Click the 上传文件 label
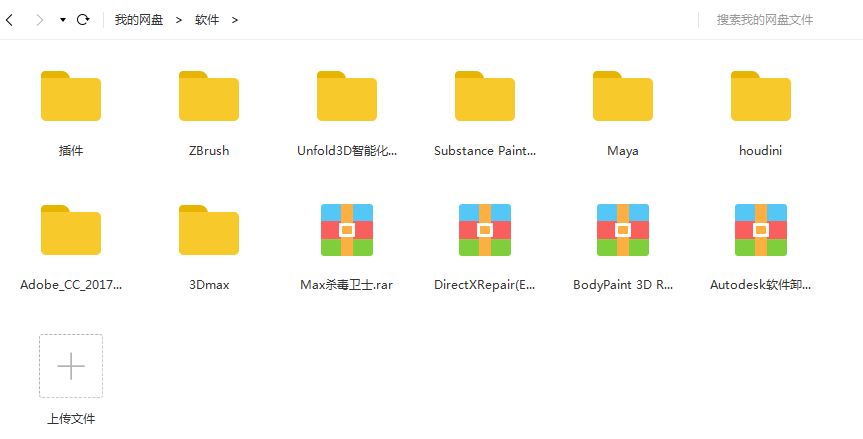Viewport: 863px width, 439px height. click(x=71, y=419)
